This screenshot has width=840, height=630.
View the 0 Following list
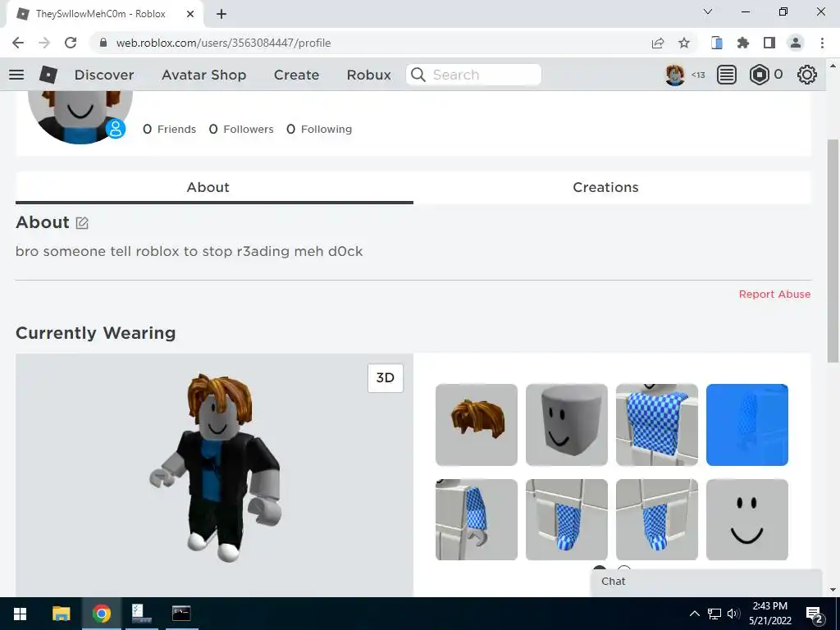pos(319,129)
